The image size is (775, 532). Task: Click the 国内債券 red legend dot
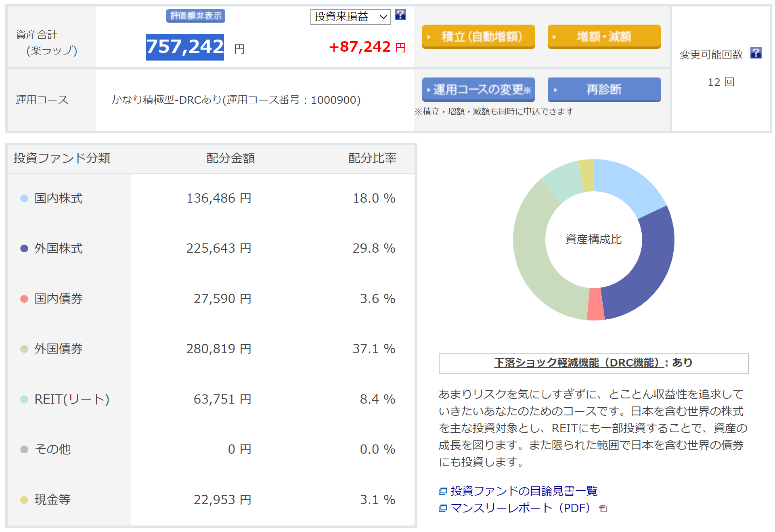(24, 299)
